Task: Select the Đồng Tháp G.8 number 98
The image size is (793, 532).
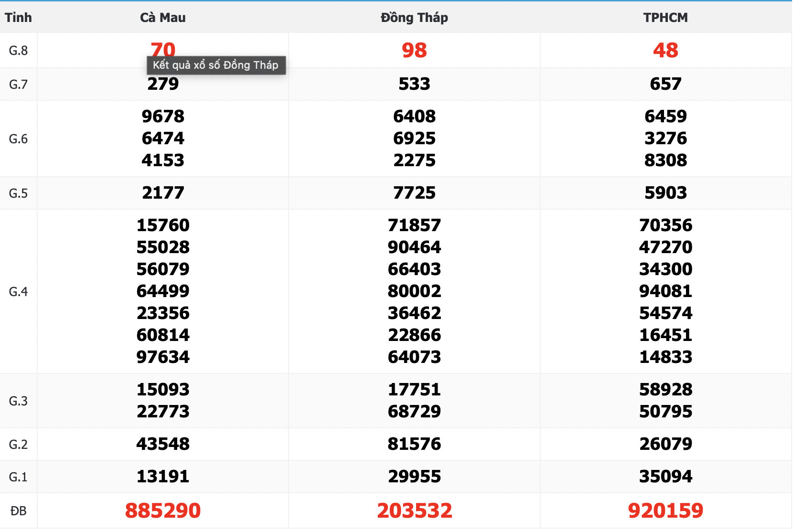Action: [x=414, y=50]
